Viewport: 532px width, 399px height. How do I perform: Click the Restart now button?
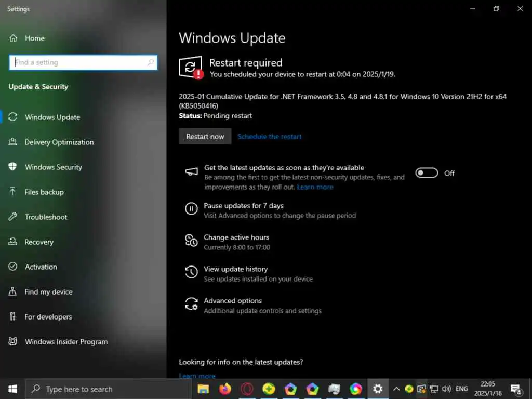pyautogui.click(x=205, y=137)
